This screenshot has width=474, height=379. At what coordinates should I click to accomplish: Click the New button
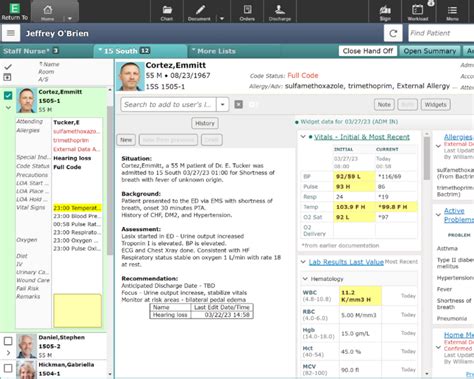tap(126, 140)
